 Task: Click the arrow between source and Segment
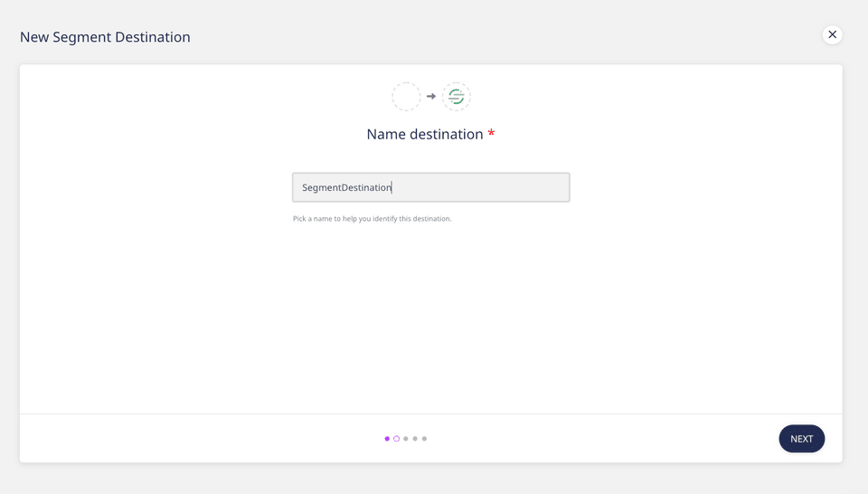[431, 97]
